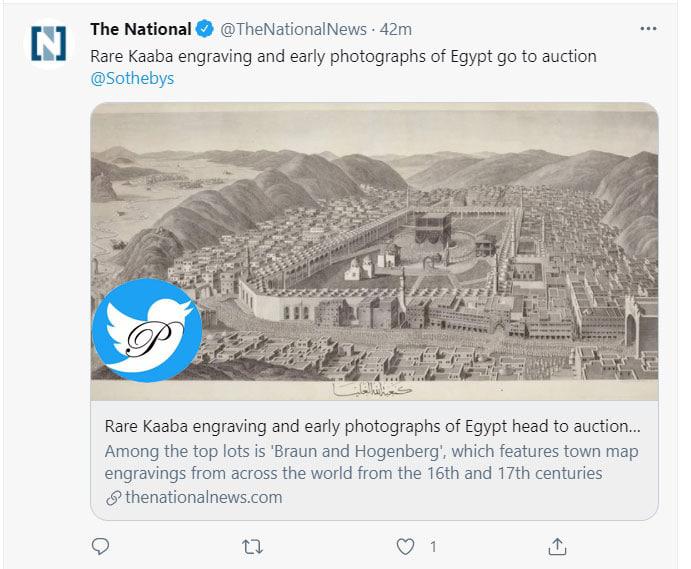691x569 pixels.
Task: Click the like count number 1
Action: 433,546
